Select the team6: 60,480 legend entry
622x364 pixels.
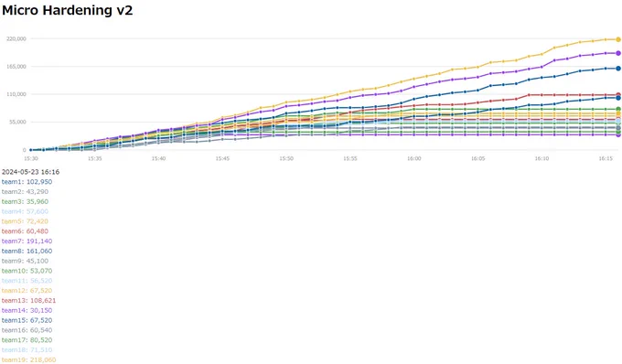point(25,231)
